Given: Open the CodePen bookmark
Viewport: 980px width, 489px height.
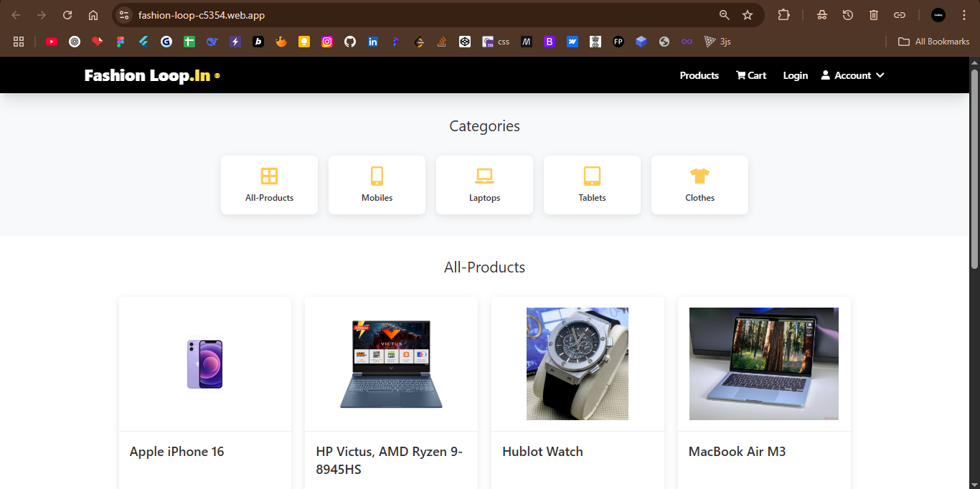Looking at the screenshot, I should click(x=465, y=42).
